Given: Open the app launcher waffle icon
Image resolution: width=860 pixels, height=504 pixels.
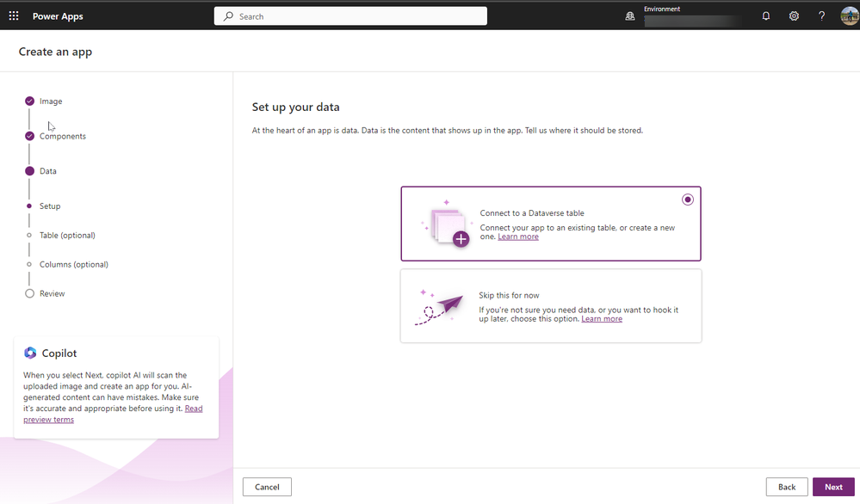Looking at the screenshot, I should 14,15.
